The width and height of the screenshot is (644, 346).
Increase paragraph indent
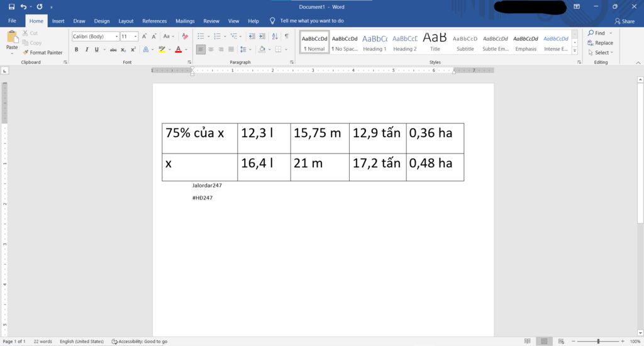click(262, 36)
